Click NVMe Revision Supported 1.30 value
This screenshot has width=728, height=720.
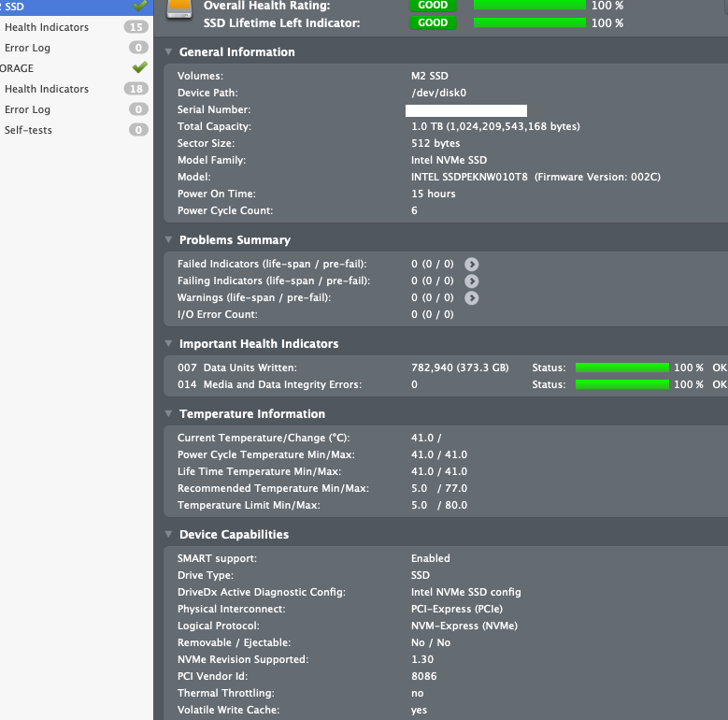[x=422, y=659]
